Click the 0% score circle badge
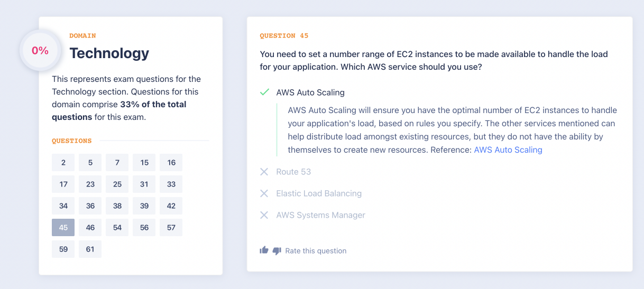644x289 pixels. pyautogui.click(x=40, y=51)
